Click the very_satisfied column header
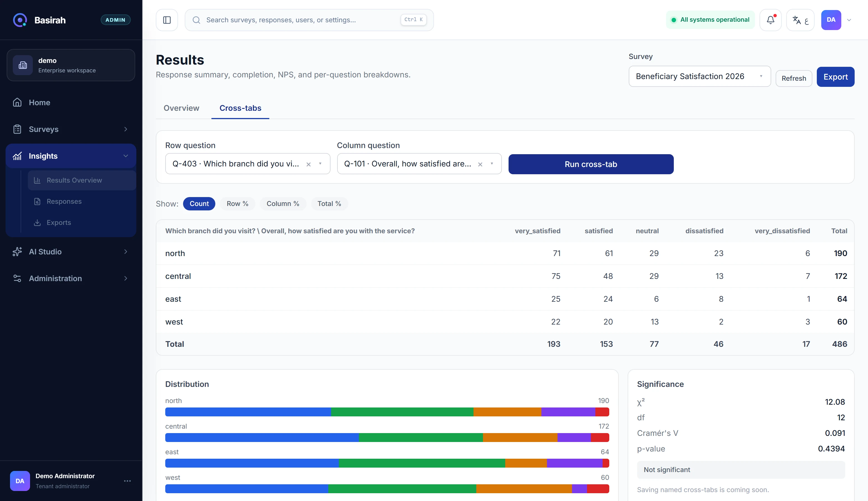 tap(537, 231)
